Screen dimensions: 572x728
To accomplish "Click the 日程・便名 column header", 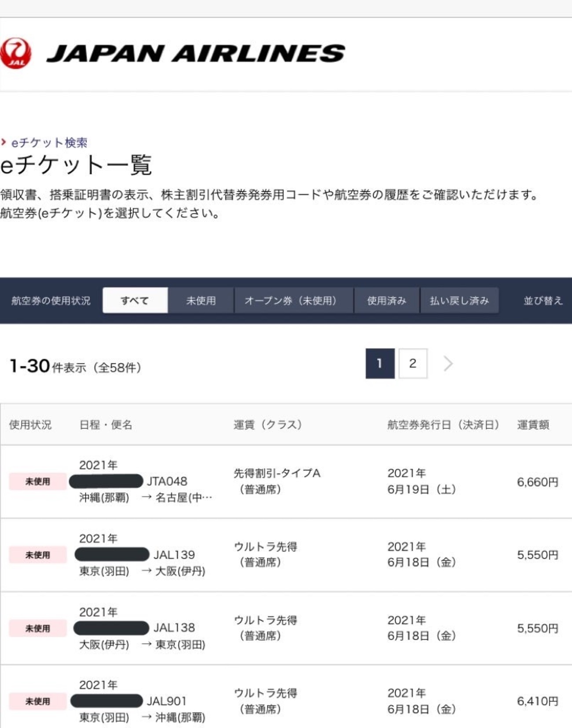I will [106, 425].
